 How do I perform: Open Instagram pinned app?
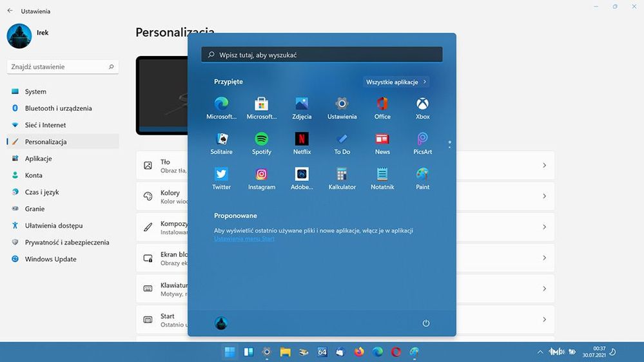pyautogui.click(x=261, y=175)
